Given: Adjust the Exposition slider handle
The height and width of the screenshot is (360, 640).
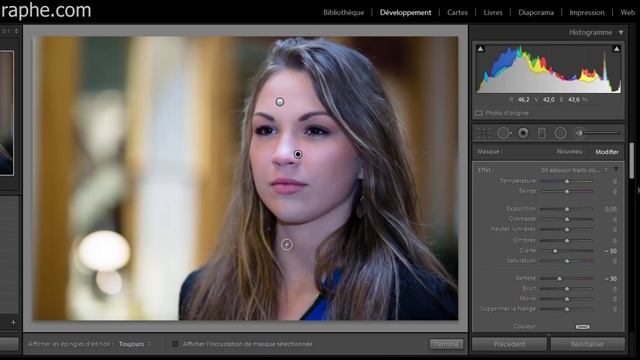Looking at the screenshot, I should tap(567, 209).
